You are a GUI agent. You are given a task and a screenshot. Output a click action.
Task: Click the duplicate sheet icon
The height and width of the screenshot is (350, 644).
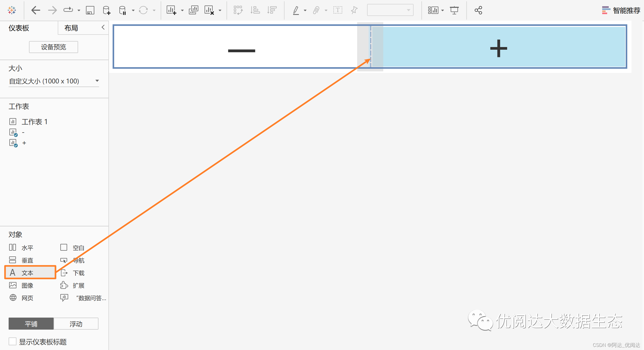tap(193, 10)
